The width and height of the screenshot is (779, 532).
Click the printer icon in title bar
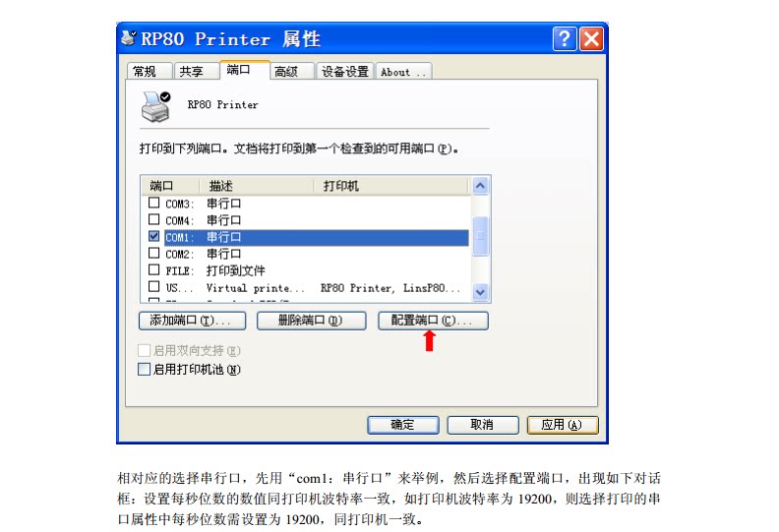click(129, 38)
